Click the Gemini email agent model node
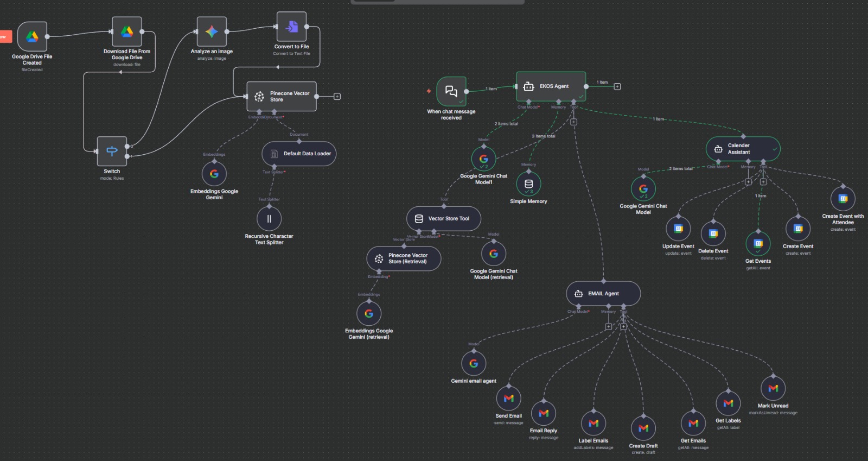868x461 pixels. [x=474, y=363]
